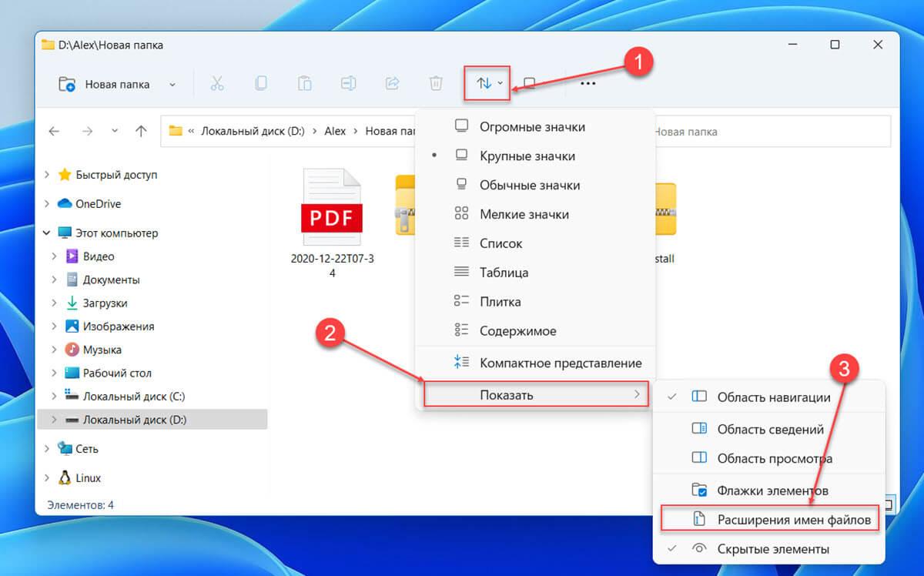
Task: Toggle Компактное представление option
Action: [x=535, y=363]
